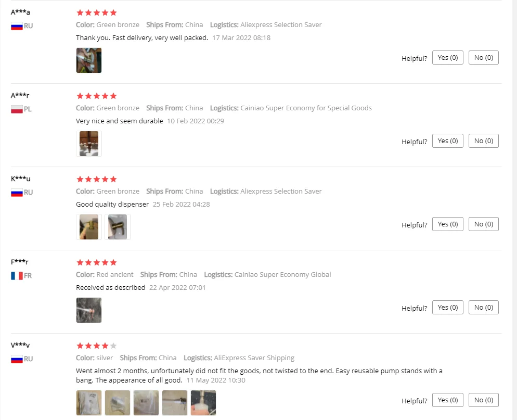The width and height of the screenshot is (517, 420).
Task: Open A***a's review photo thumbnail
Action: [89, 60]
